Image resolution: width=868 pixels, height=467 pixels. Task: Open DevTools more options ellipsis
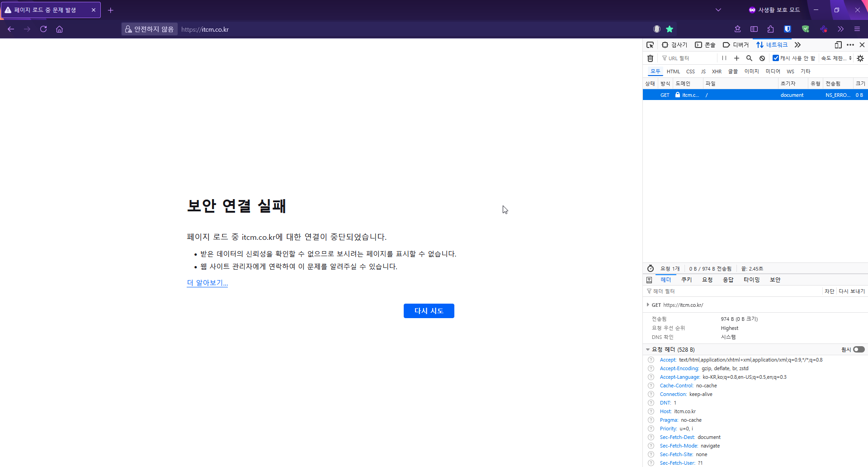tap(850, 45)
